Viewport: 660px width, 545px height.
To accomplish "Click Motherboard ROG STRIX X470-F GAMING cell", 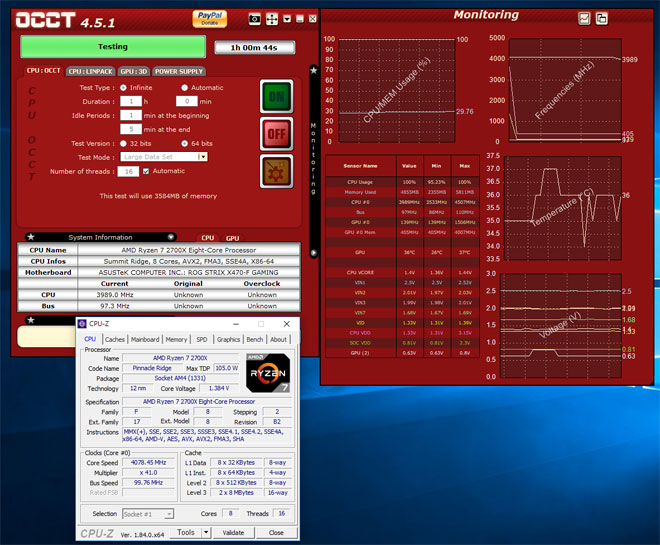I will (189, 272).
